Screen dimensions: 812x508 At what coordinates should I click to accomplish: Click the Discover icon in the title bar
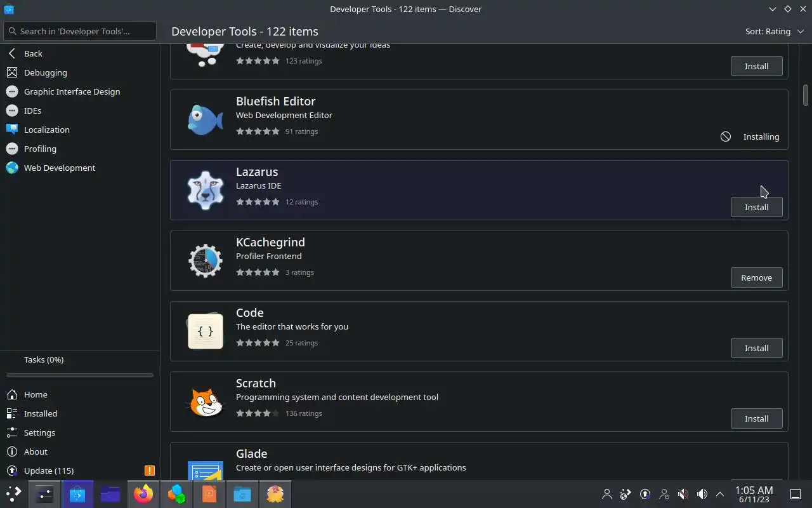coord(8,9)
